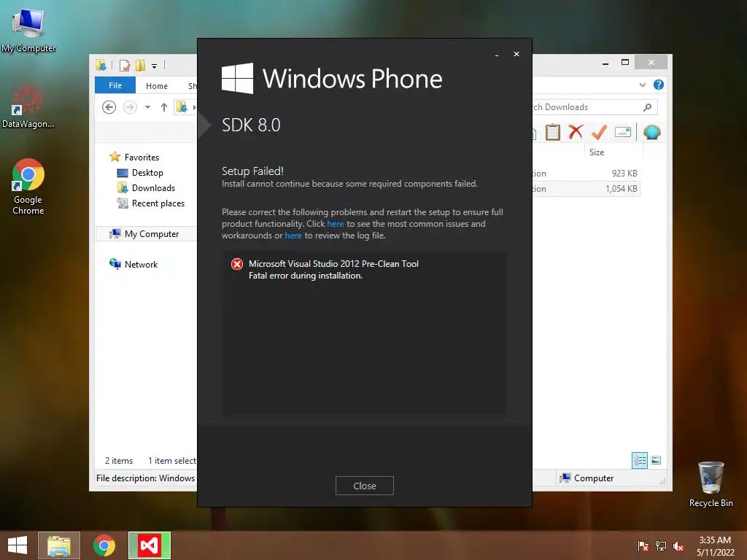
Task: Click the Downloads folder icon in address bar
Action: point(182,107)
